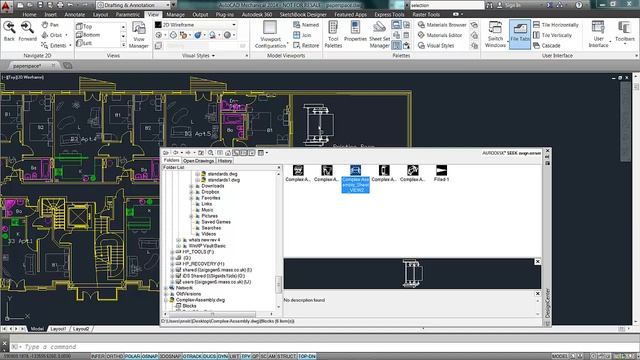
Task: Switch to the Layout1 tab
Action: coord(58,329)
